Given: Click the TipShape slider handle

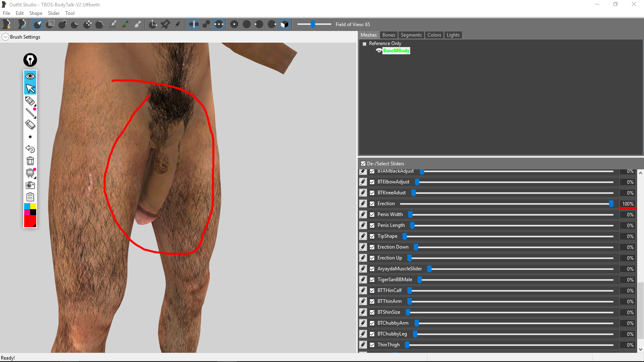Looking at the screenshot, I should point(405,236).
